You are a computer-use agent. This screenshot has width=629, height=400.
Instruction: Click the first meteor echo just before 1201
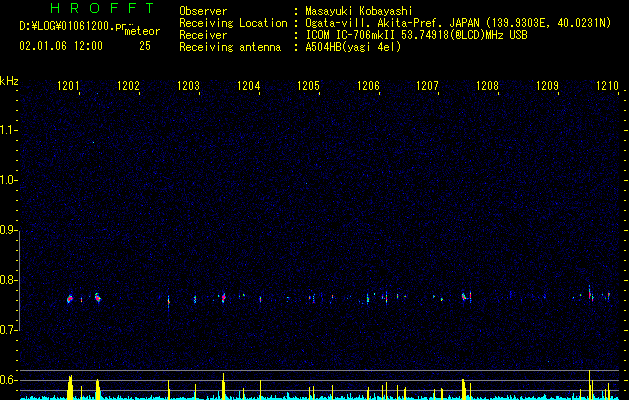70,299
